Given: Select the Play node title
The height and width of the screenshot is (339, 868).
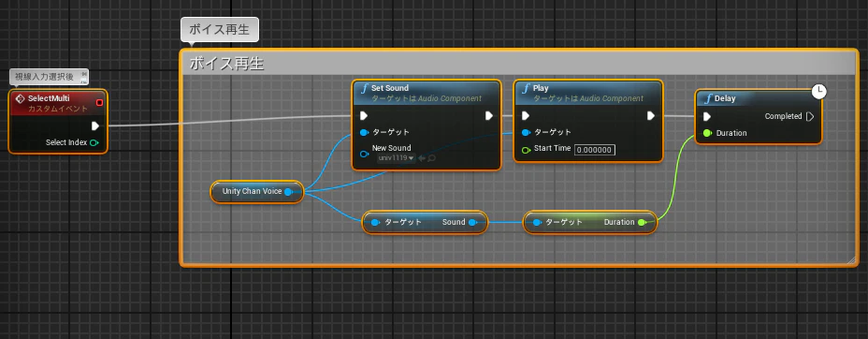Looking at the screenshot, I should pyautogui.click(x=541, y=88).
